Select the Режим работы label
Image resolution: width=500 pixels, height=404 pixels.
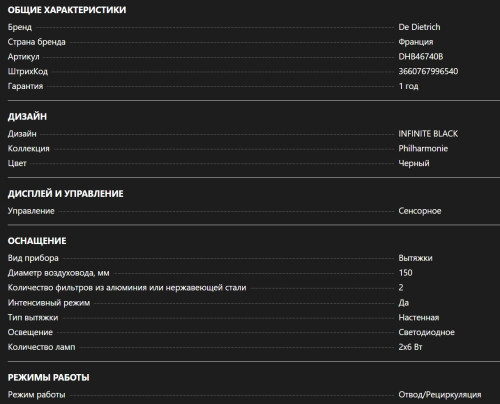[36, 395]
